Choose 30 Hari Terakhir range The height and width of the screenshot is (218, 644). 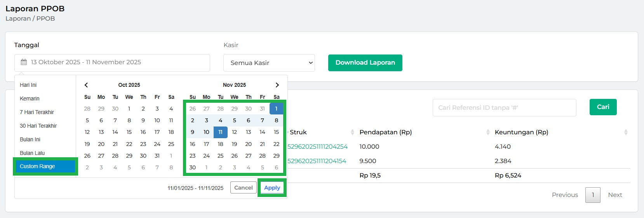click(38, 126)
